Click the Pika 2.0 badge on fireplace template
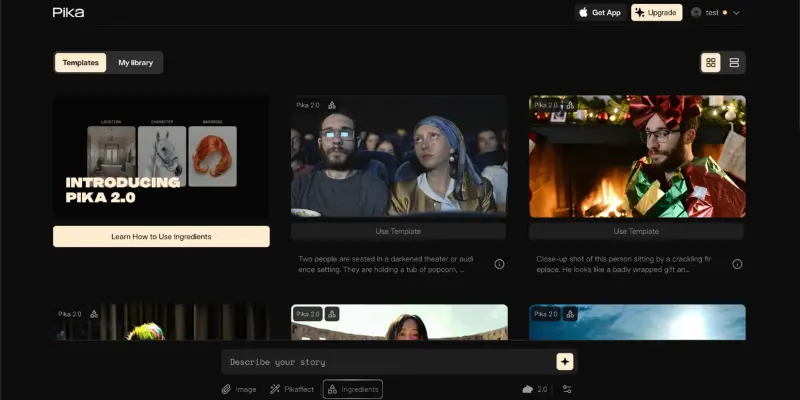 pyautogui.click(x=546, y=105)
